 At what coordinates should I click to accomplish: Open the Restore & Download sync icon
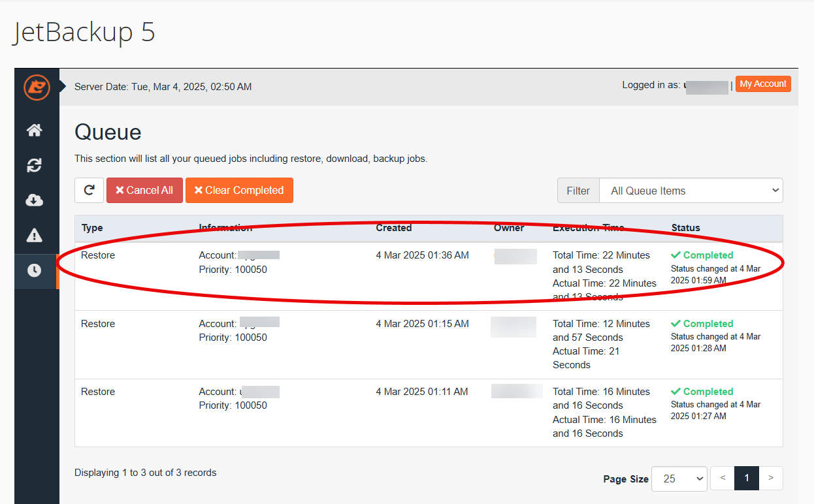(35, 166)
